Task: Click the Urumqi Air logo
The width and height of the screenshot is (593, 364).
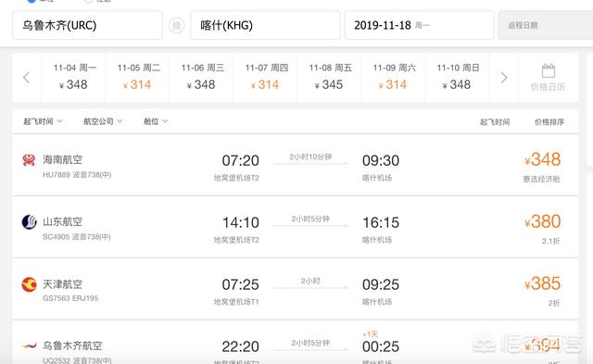Action: (x=29, y=345)
